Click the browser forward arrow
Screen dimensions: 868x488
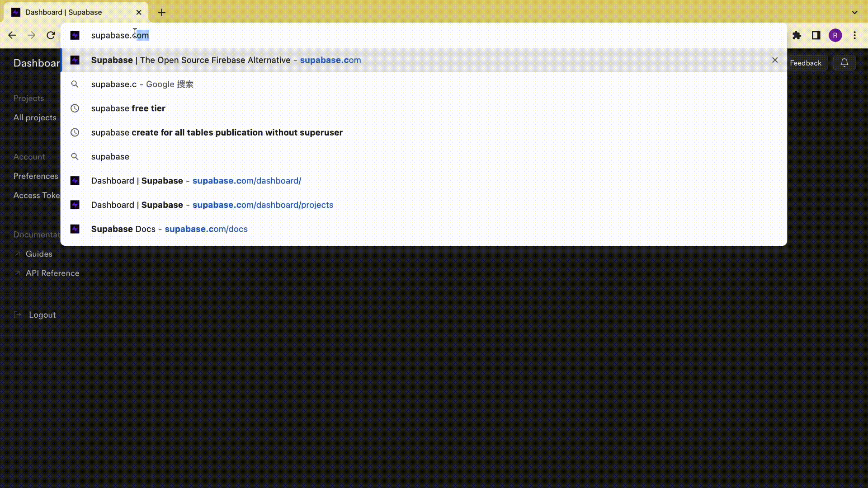(31, 35)
